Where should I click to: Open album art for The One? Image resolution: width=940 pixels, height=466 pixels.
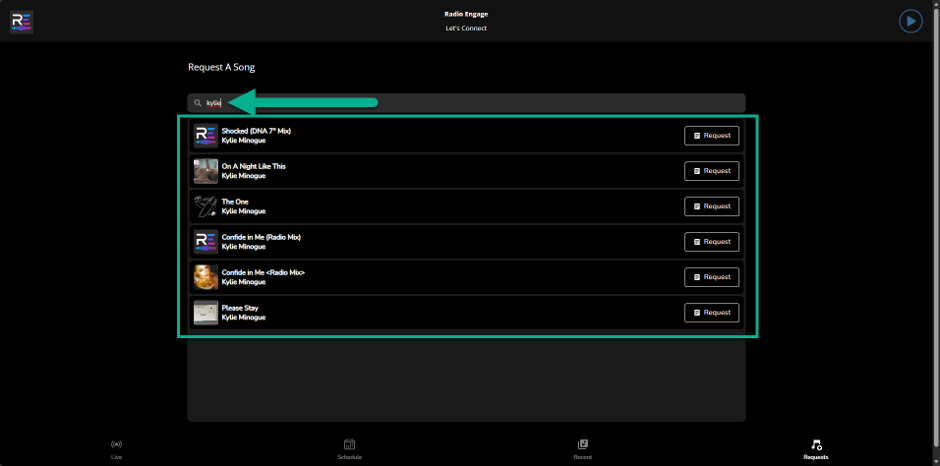pos(206,206)
